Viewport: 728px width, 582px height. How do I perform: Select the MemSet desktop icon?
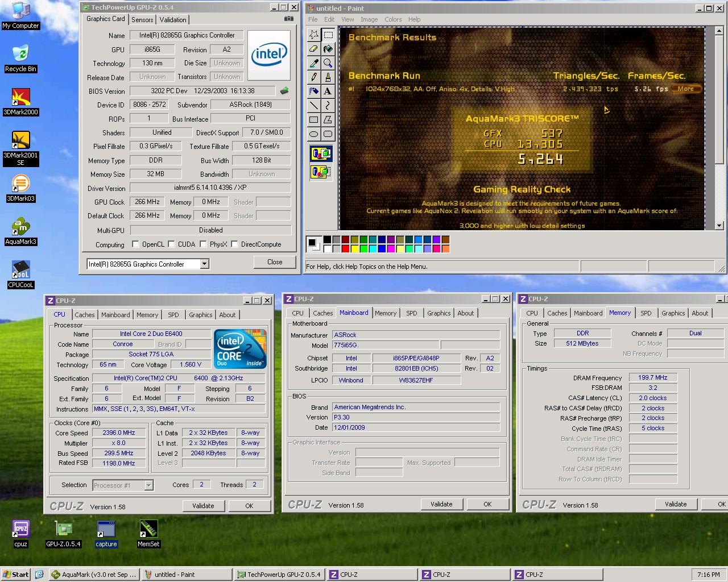pyautogui.click(x=148, y=534)
